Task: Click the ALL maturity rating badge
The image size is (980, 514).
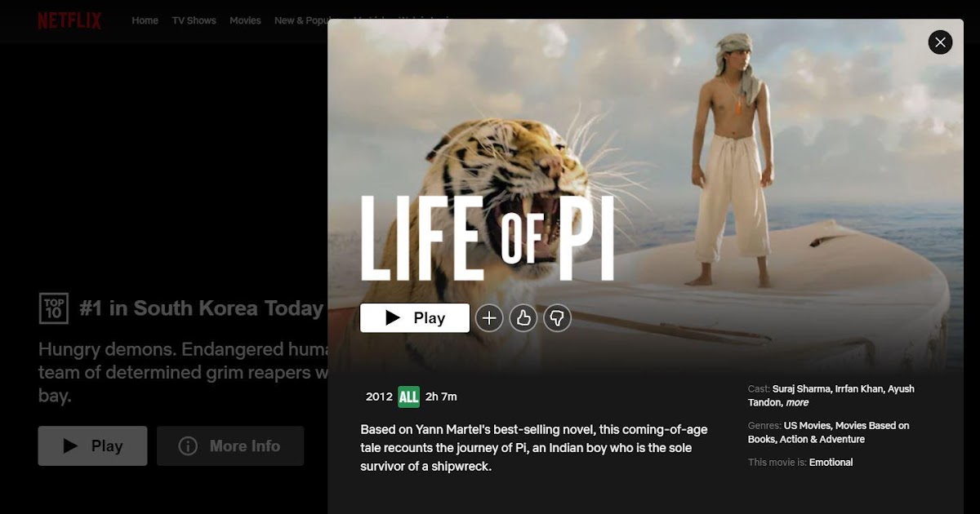Action: pos(408,397)
